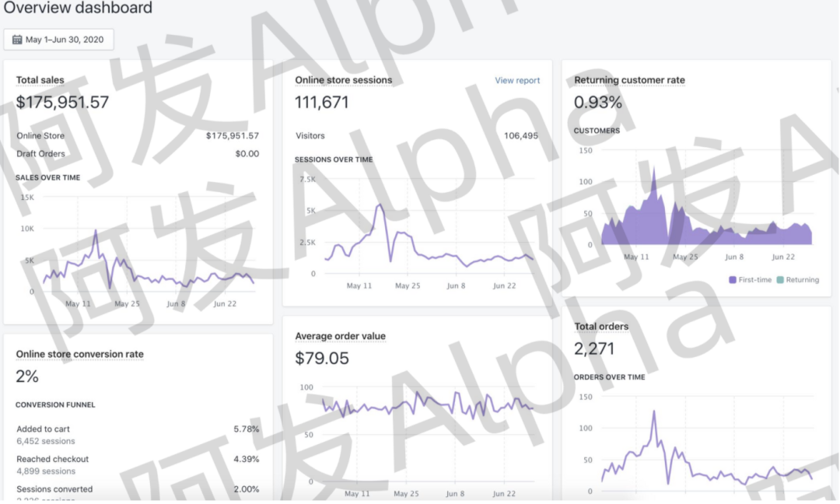
Task: Click the purple First-time legend swatch
Action: coord(733,280)
